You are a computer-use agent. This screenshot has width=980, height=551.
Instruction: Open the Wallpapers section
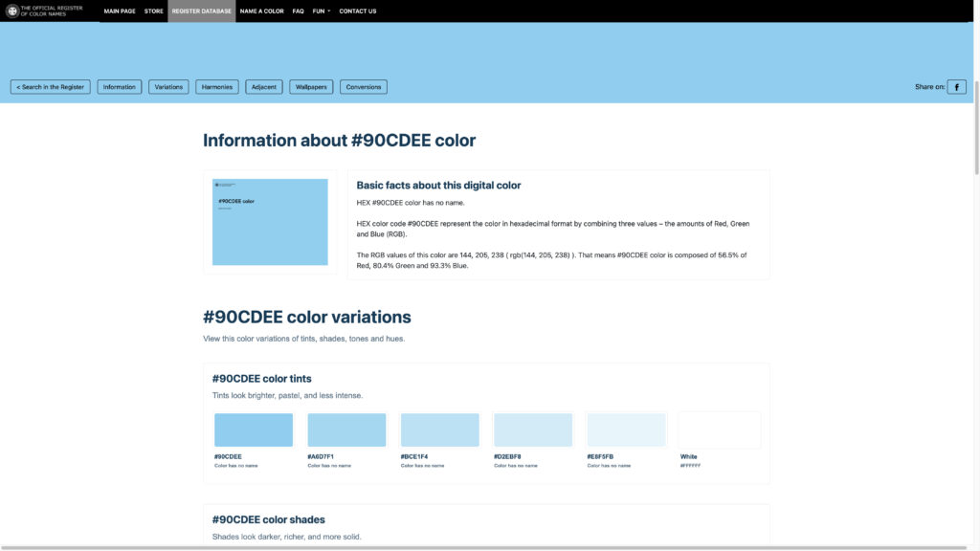(310, 85)
